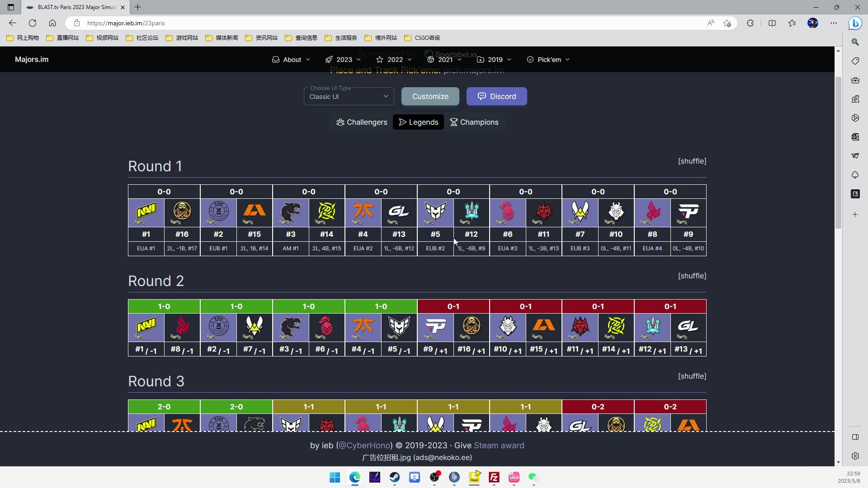
Task: Expand the 2019 menu
Action: pyautogui.click(x=494, y=60)
